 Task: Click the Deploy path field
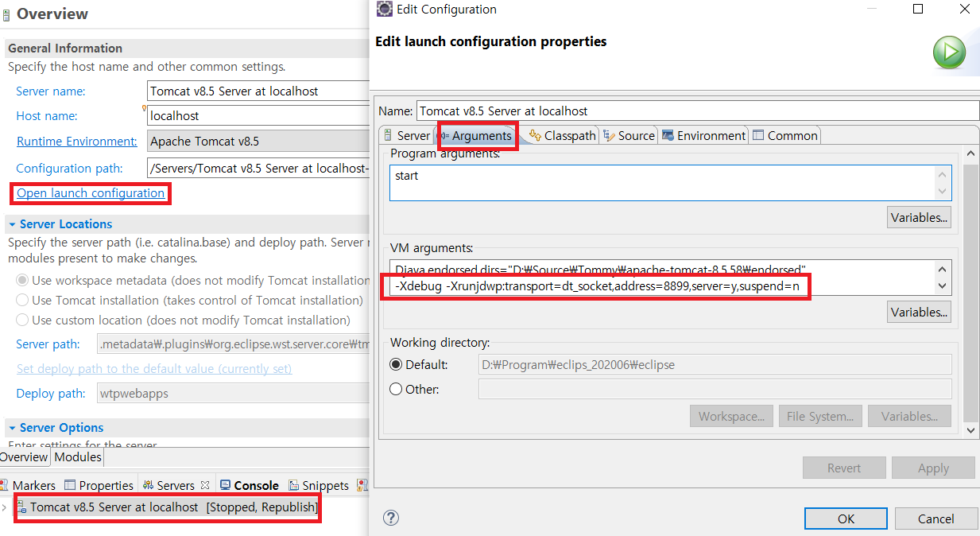click(233, 394)
